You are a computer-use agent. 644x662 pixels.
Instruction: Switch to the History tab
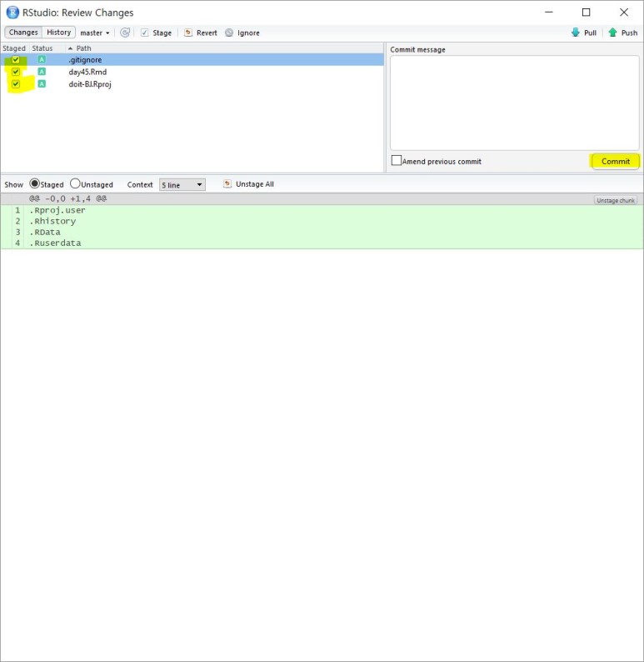click(58, 32)
